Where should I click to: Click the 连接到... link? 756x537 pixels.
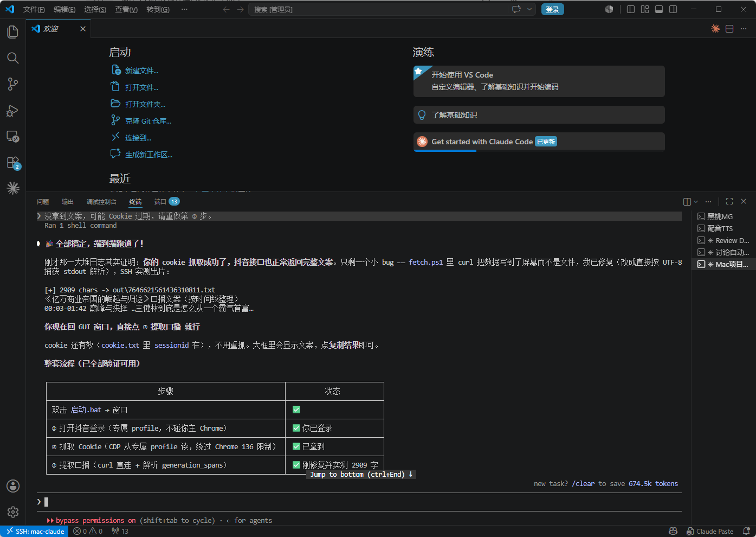coord(138,138)
